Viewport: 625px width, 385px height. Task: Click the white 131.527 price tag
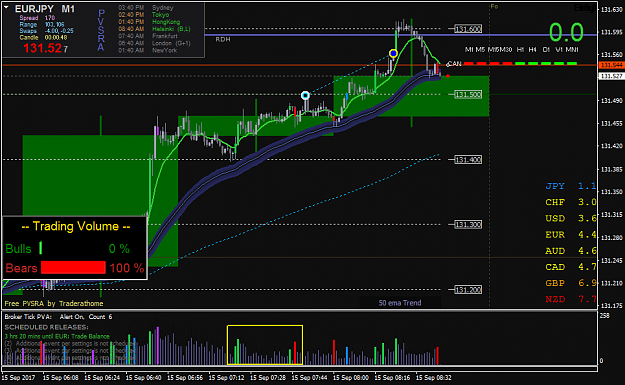[x=611, y=76]
